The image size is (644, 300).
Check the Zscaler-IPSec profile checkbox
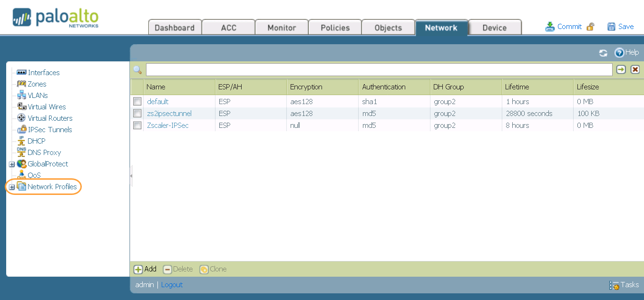coord(137,125)
